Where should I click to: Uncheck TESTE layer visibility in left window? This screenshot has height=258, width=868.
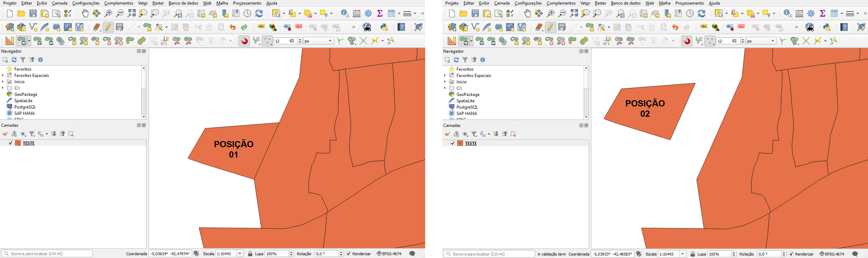tap(11, 143)
